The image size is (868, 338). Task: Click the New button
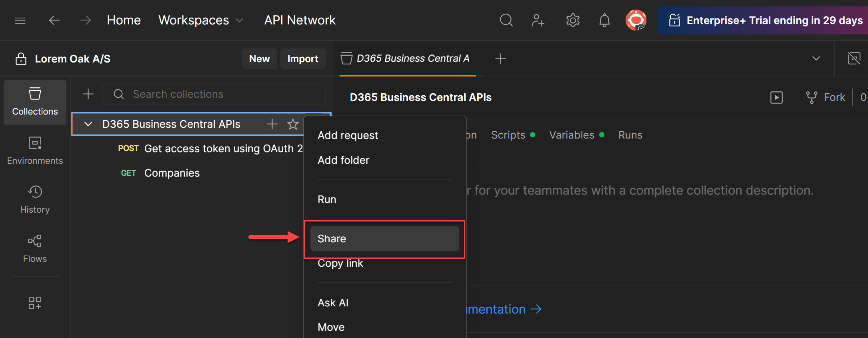pyautogui.click(x=260, y=59)
